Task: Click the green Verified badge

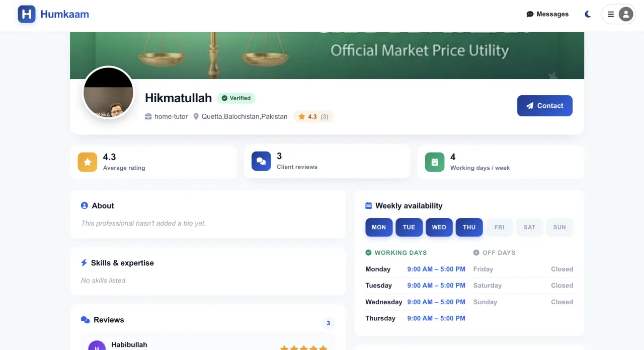Action: (236, 98)
